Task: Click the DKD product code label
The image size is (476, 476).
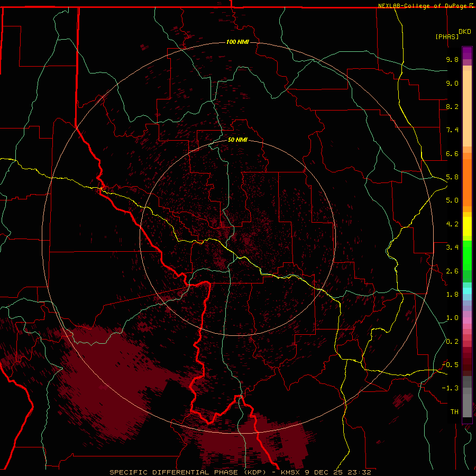Action: [x=465, y=32]
